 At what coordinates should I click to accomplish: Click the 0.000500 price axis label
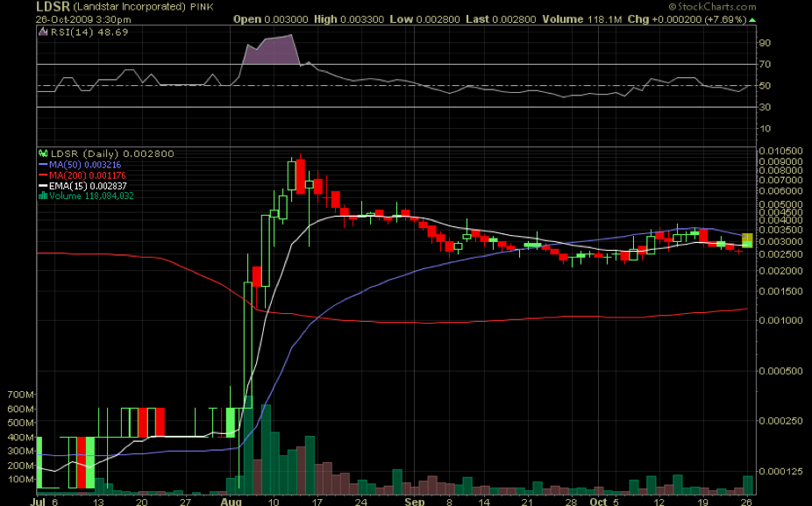point(780,371)
